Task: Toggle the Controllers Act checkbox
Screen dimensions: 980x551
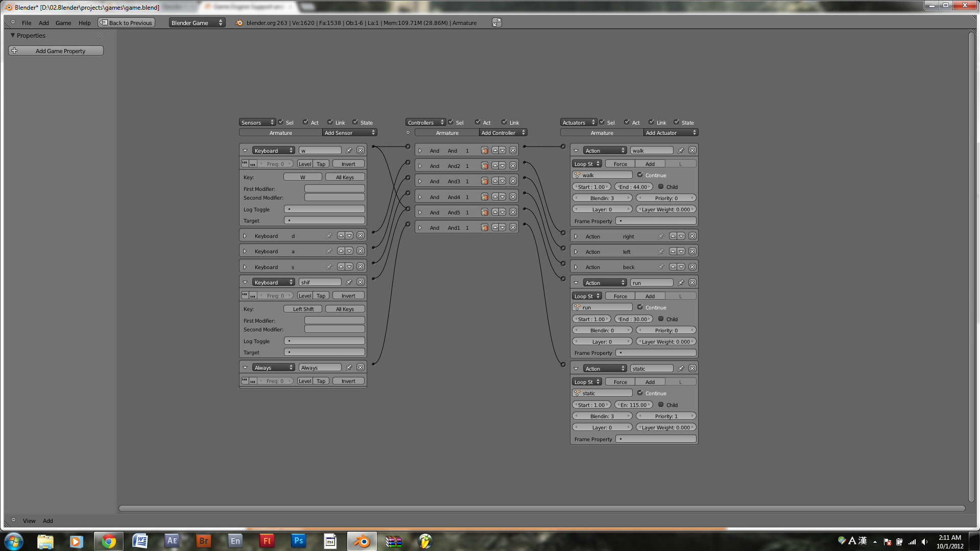Action: click(477, 122)
